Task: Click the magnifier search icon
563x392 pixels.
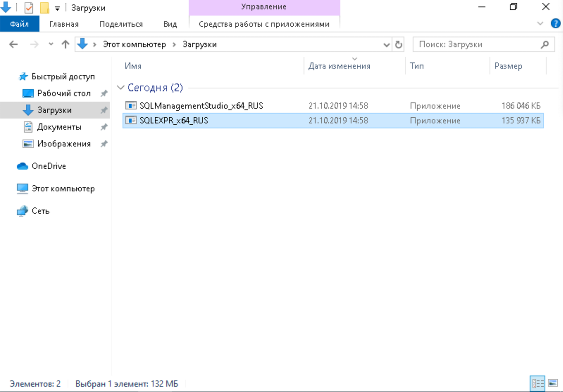Action: tap(545, 45)
